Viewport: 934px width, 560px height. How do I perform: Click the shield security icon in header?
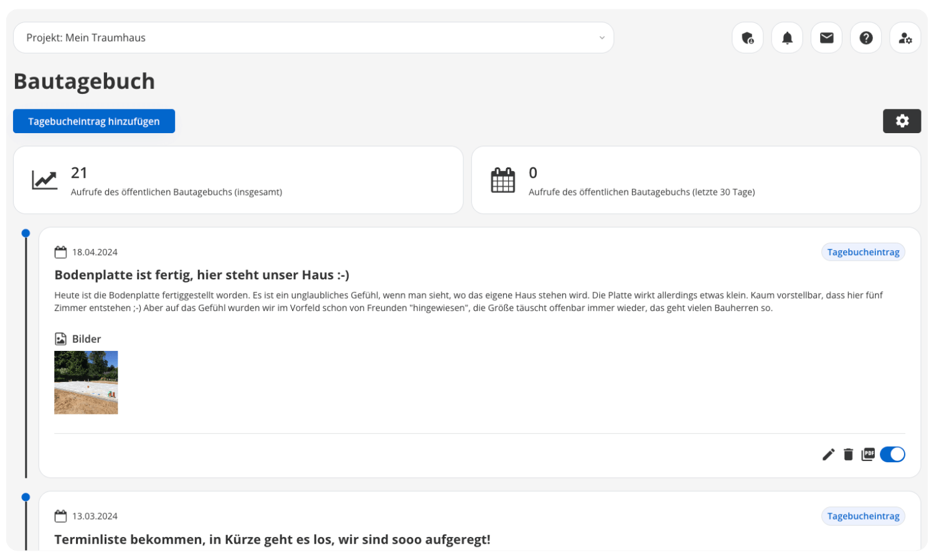pyautogui.click(x=747, y=38)
